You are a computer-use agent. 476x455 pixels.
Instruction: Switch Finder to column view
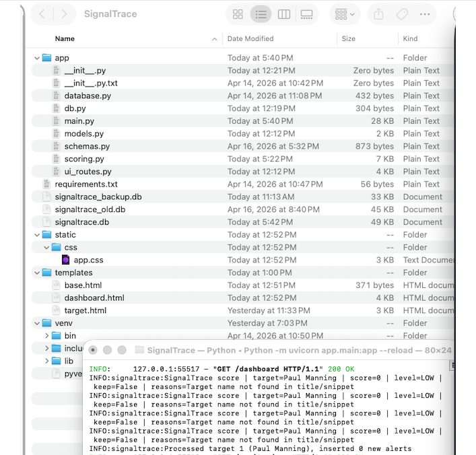tap(284, 14)
